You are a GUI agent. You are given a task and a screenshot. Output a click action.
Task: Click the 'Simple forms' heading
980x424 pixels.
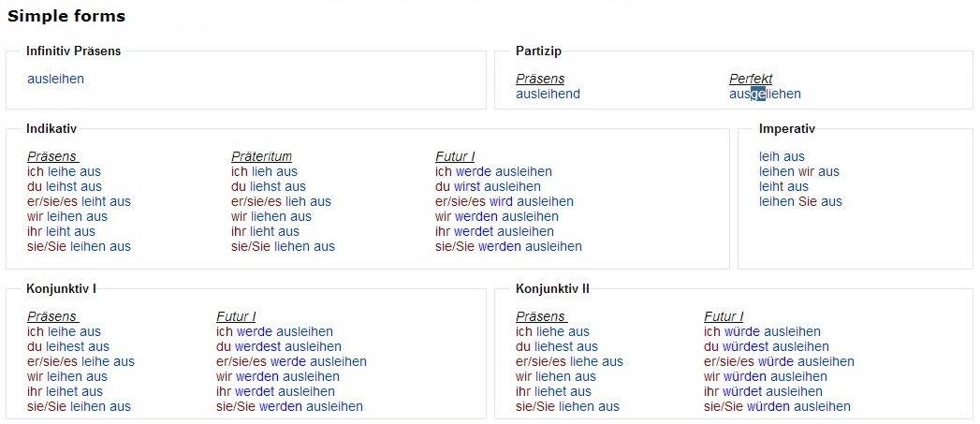click(66, 16)
